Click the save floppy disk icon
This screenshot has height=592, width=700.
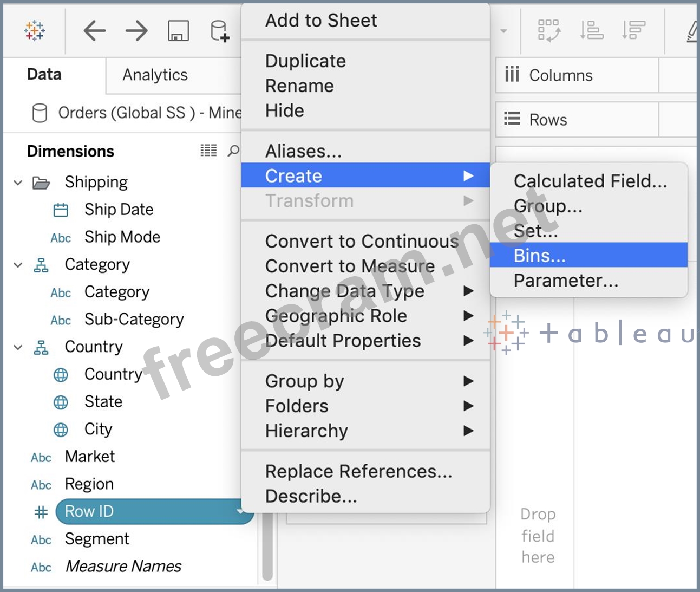pos(178,31)
